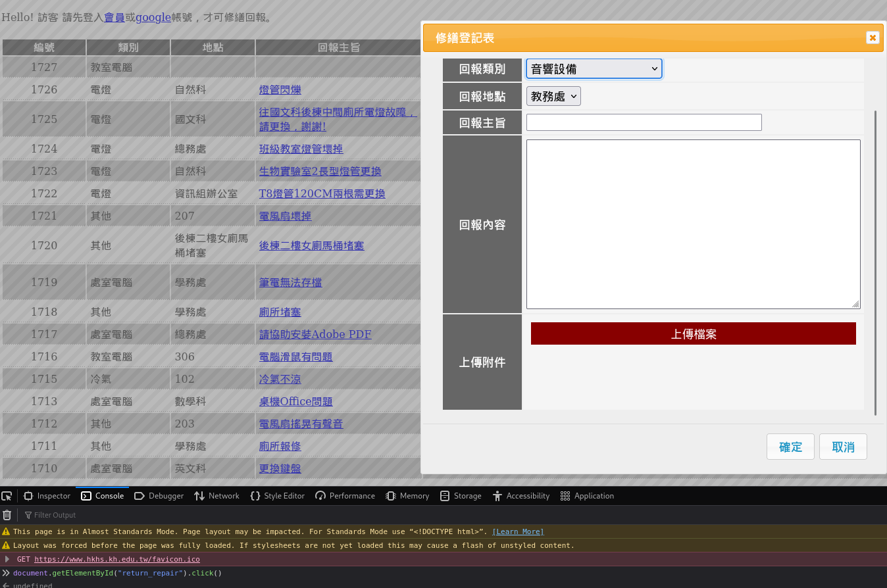Close the 修繕登記表 dialog
Image resolution: width=887 pixels, height=588 pixels.
coord(873,37)
